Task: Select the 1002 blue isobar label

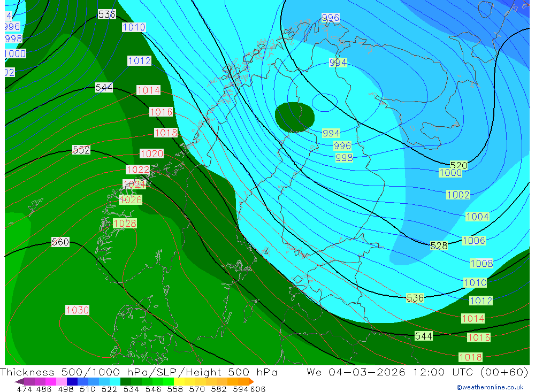Action: (458, 195)
